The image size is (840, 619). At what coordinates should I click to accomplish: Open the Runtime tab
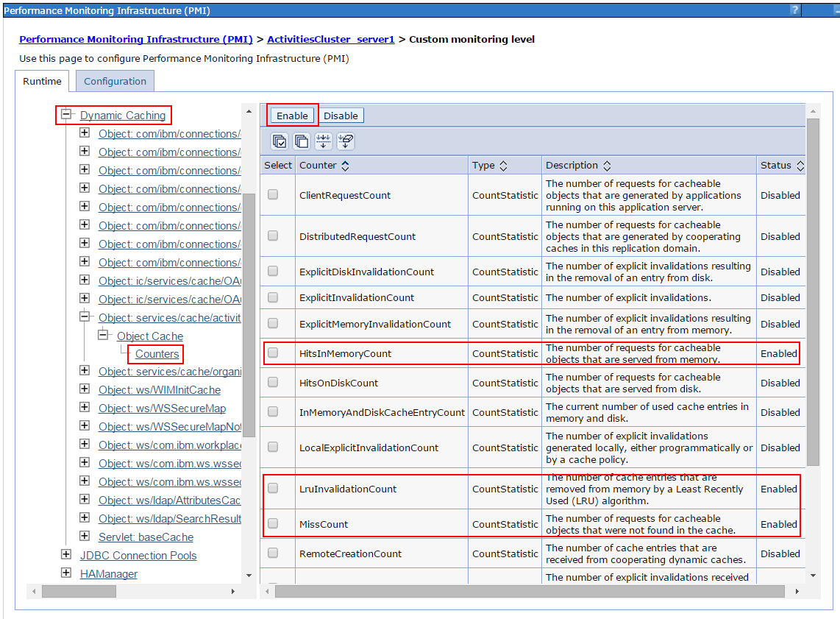pos(42,82)
